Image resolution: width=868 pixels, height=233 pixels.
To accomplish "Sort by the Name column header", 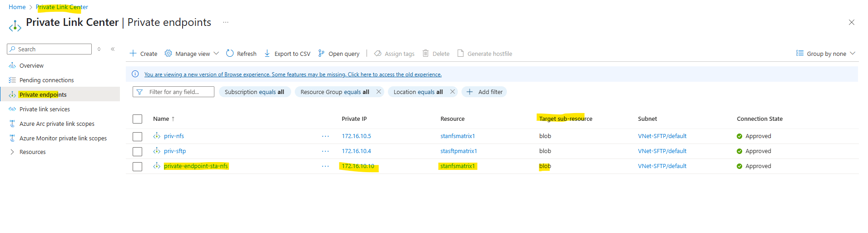I will point(164,119).
